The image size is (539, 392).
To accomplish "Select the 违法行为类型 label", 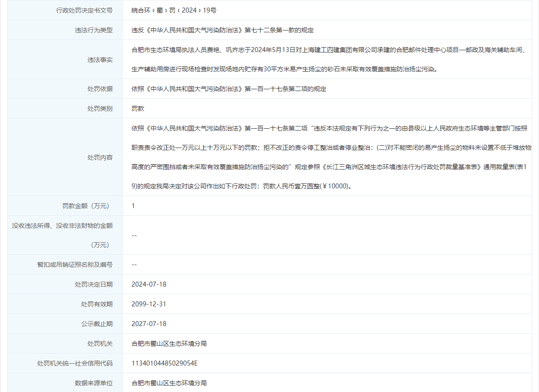I will [94, 30].
